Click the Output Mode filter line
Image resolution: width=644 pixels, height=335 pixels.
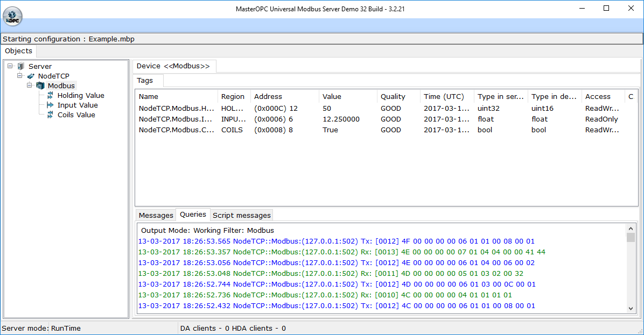point(207,231)
